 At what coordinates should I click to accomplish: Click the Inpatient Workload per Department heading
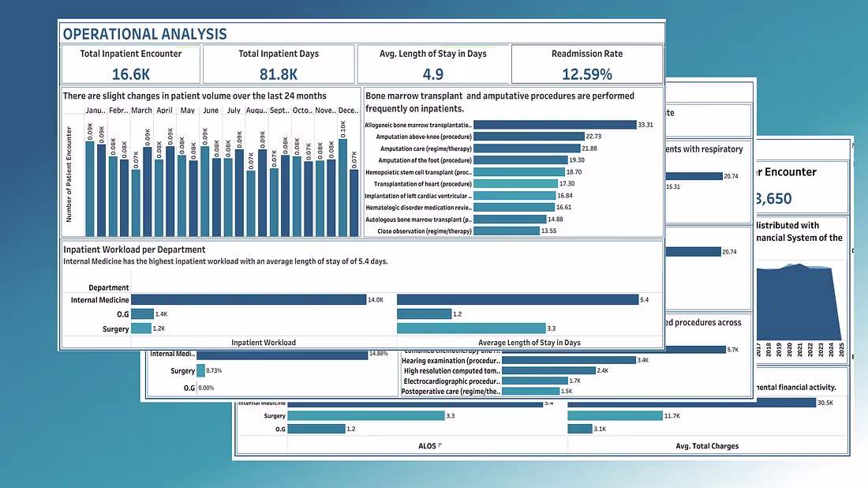(x=134, y=250)
